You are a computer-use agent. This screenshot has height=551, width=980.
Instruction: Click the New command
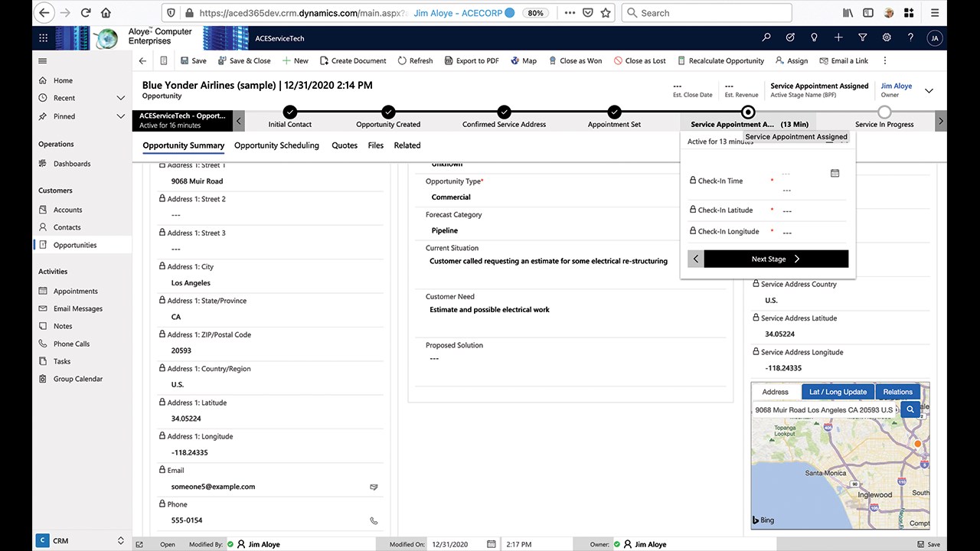[295, 60]
